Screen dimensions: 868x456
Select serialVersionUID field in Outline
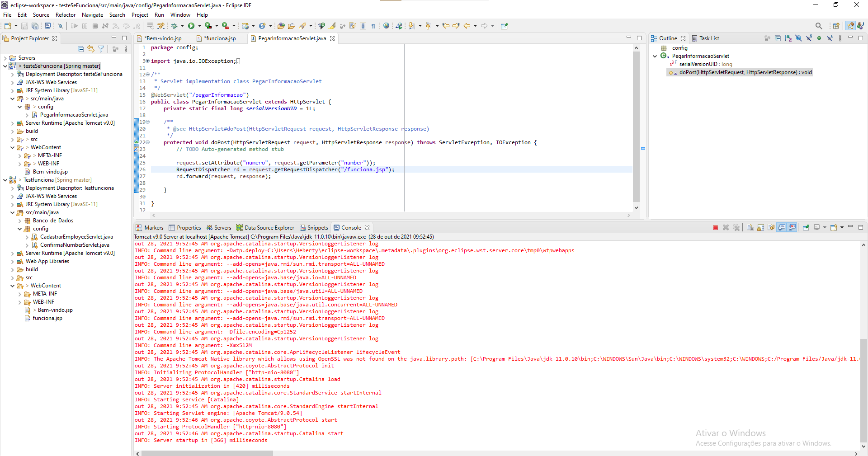point(706,64)
